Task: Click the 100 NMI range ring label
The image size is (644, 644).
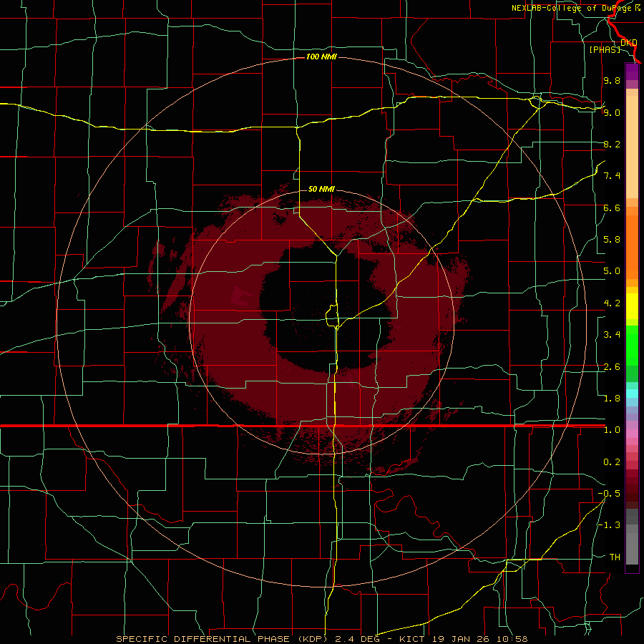Action: click(321, 57)
